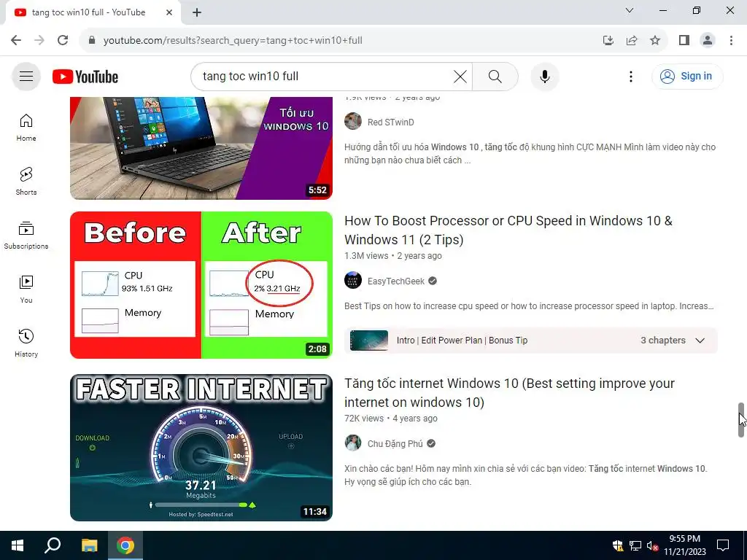Click the Chrome taskbar icon
Viewport: 747px width, 560px height.
(x=125, y=545)
